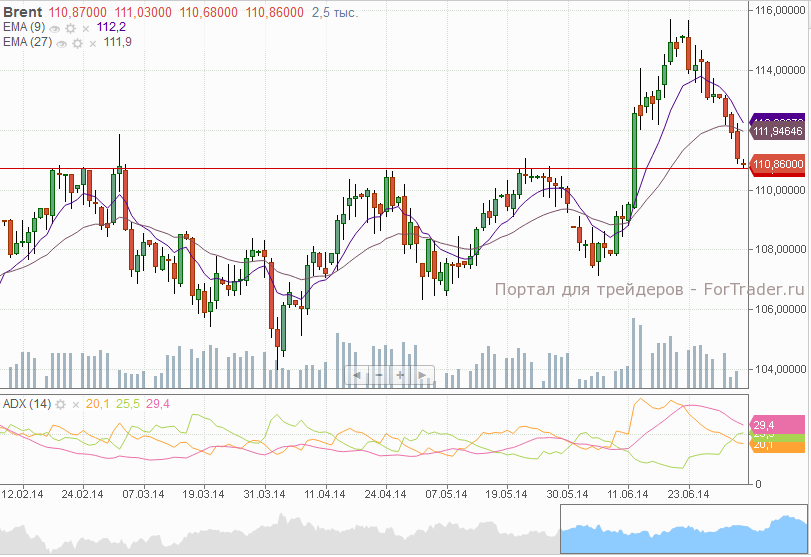Remove the EMA (9) indicator with its X
Viewport: 811px width, 557px height.
[86, 29]
